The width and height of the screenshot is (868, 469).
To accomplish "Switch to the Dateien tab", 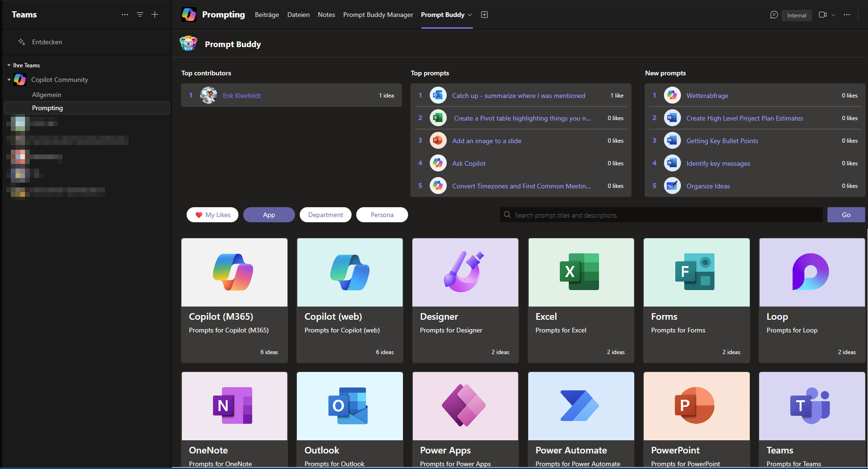I will 298,15.
